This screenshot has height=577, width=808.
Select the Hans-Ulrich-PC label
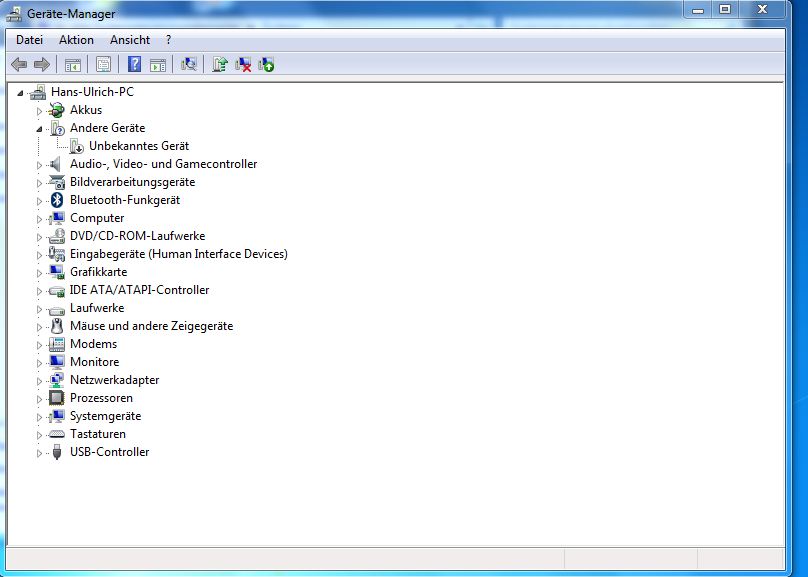pos(92,92)
